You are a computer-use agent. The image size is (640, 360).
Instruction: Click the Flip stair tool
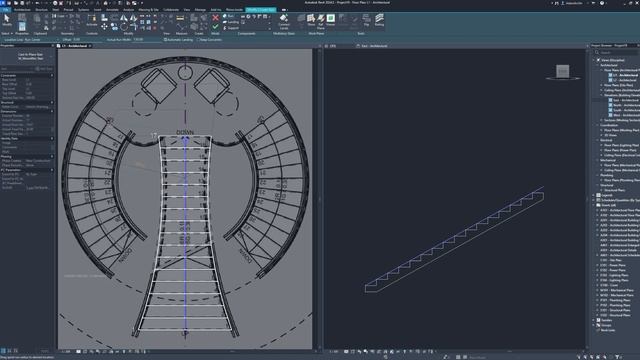pyautogui.click(x=366, y=20)
